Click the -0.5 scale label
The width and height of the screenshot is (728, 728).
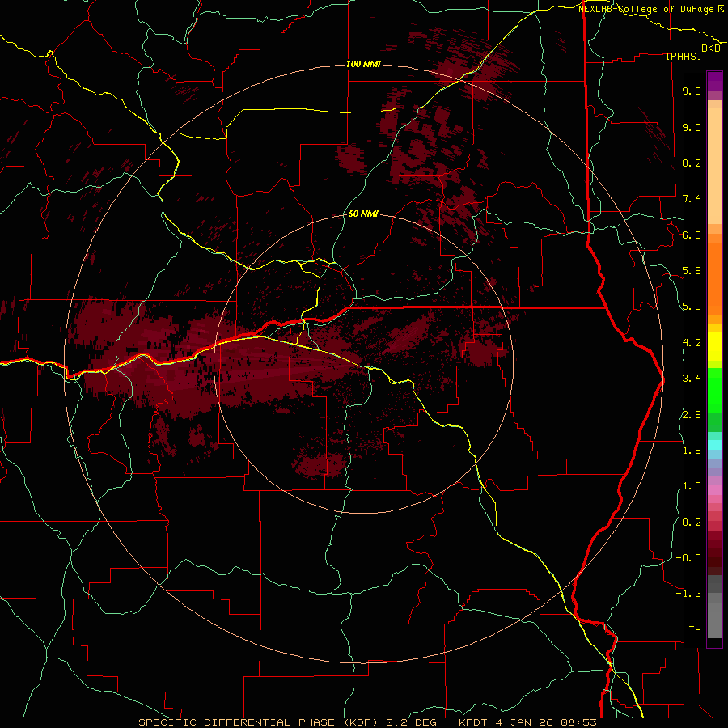pyautogui.click(x=688, y=558)
